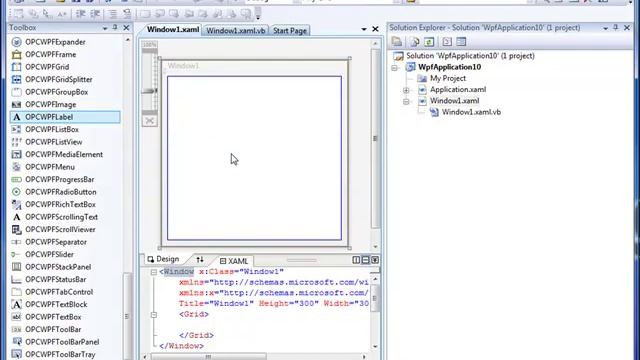
Task: Select the OPCWPFMediaElement icon
Action: [16, 155]
